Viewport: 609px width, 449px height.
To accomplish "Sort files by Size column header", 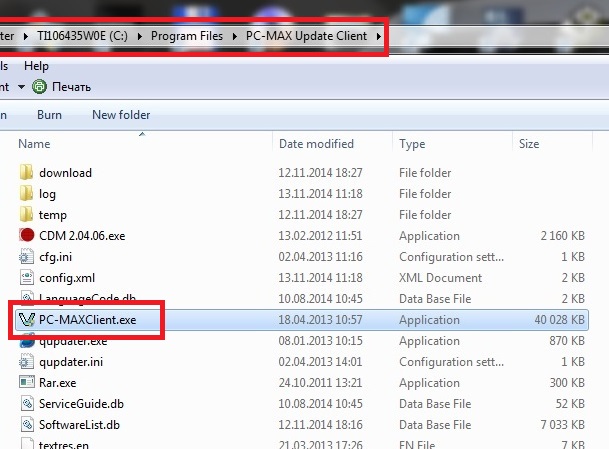I will coord(529,144).
